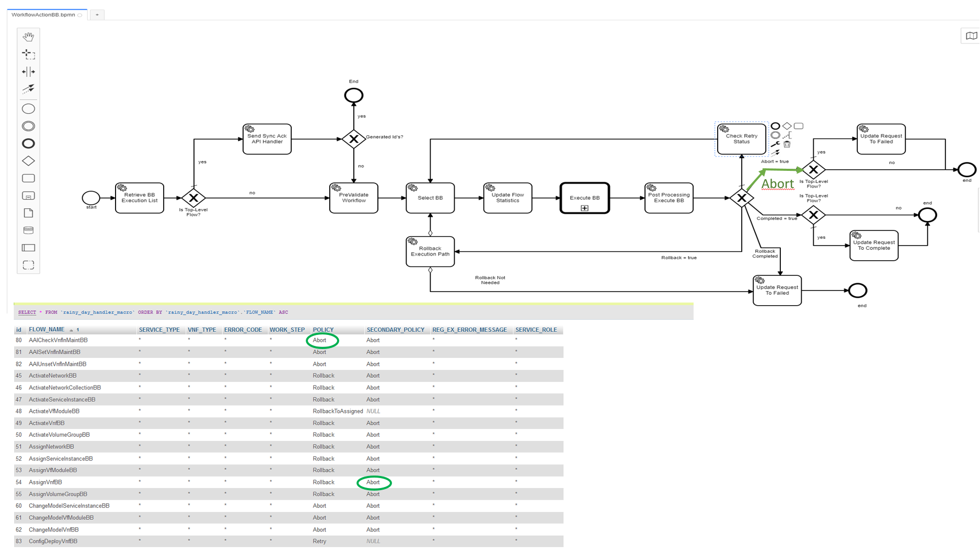Select the Select BB task

(x=430, y=198)
